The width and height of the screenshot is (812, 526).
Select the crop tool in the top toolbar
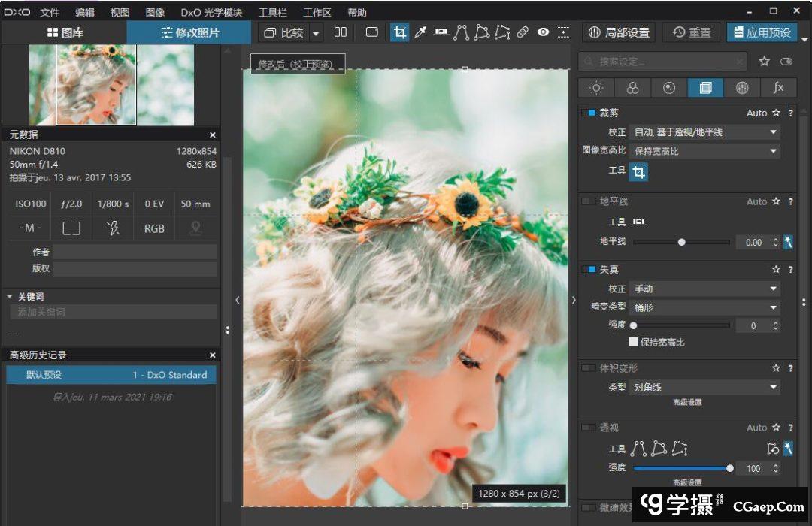(399, 32)
